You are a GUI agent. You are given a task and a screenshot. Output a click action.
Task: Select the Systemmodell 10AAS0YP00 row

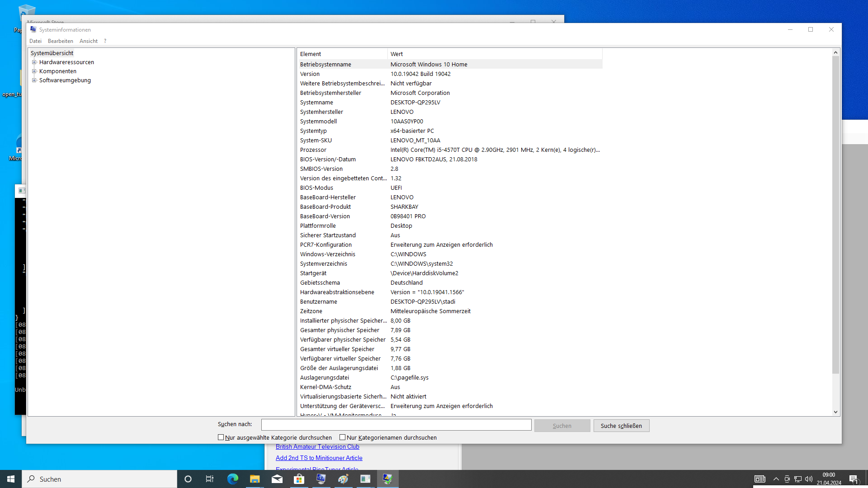tap(450, 122)
